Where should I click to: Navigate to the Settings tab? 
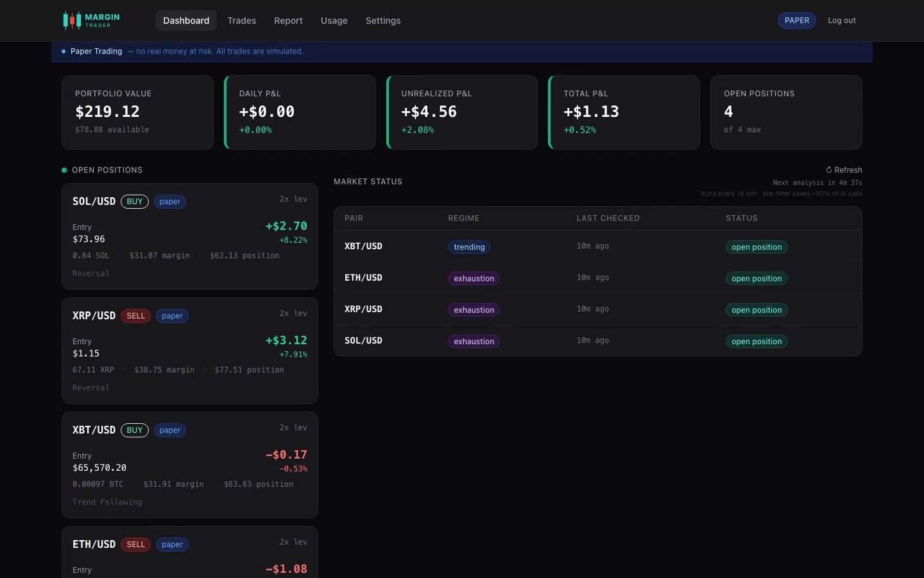pyautogui.click(x=383, y=21)
